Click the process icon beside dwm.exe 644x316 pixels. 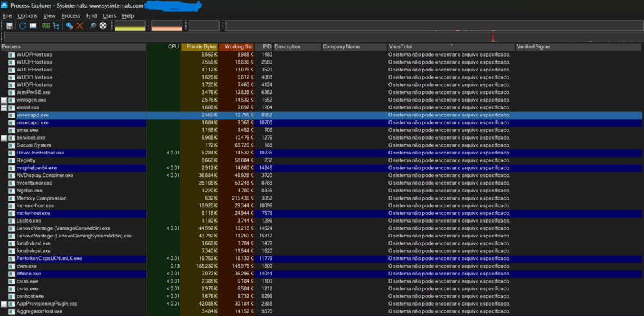(12, 266)
